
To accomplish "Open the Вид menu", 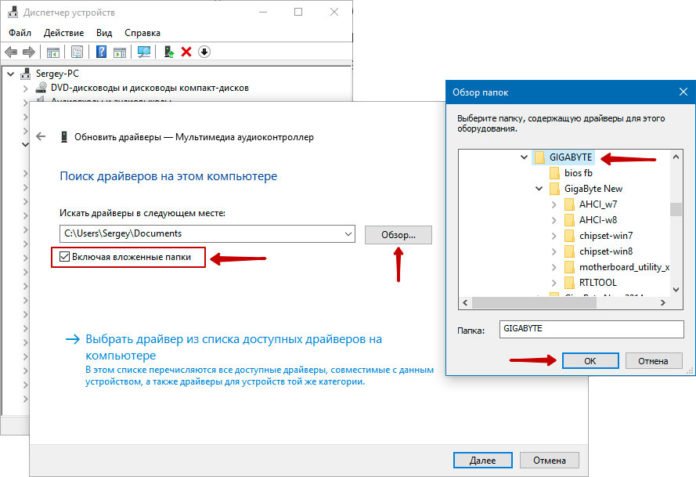I will coord(104,33).
